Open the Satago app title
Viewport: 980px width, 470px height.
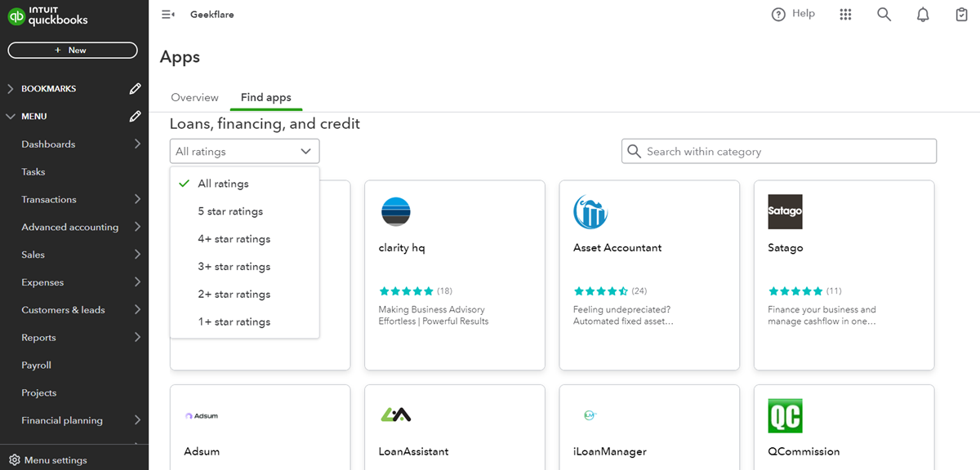(x=785, y=247)
